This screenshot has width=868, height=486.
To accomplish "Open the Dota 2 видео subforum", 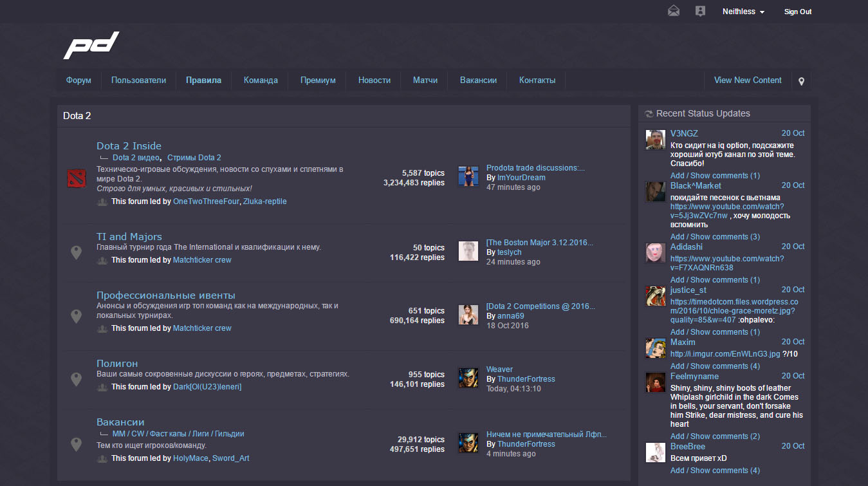I will [136, 158].
